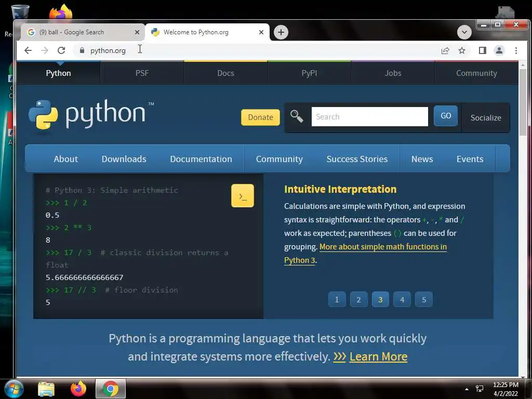This screenshot has height=399, width=532.
Task: View site security lock info
Action: click(82, 50)
